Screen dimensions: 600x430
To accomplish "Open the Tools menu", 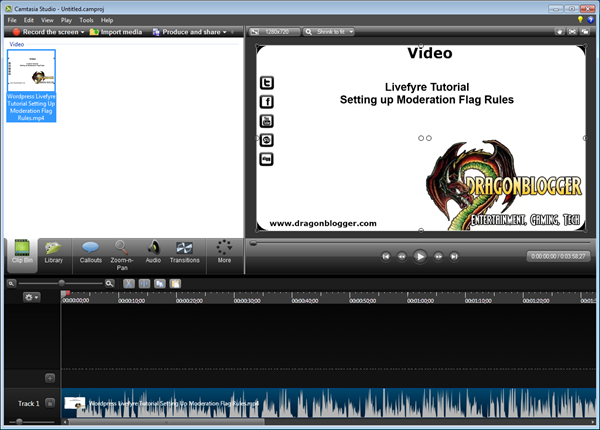I will [x=86, y=20].
